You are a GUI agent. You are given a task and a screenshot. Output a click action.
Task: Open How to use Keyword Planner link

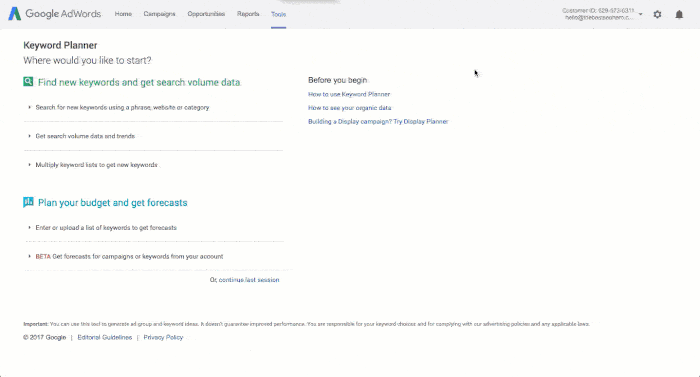[x=349, y=94]
